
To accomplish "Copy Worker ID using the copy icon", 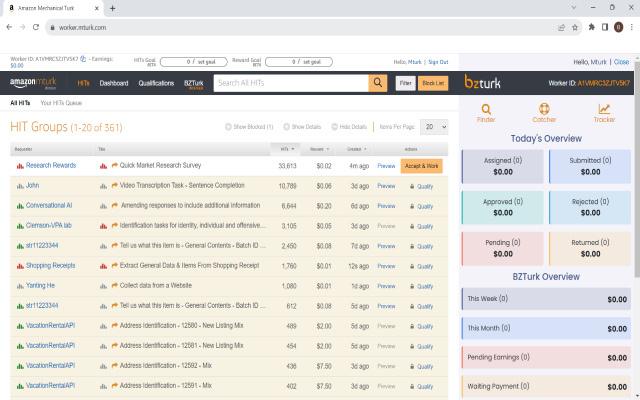I will click(83, 59).
